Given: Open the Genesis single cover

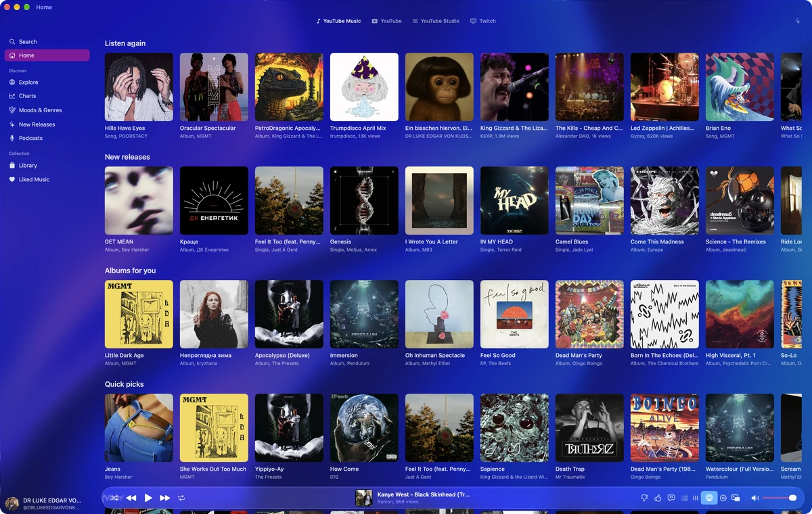Looking at the screenshot, I should 364,201.
